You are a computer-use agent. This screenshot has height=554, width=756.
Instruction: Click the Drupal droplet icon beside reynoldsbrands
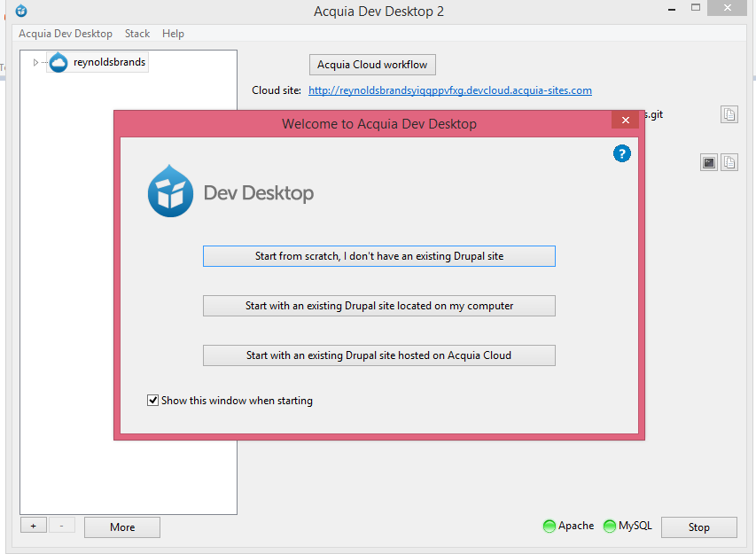[57, 62]
